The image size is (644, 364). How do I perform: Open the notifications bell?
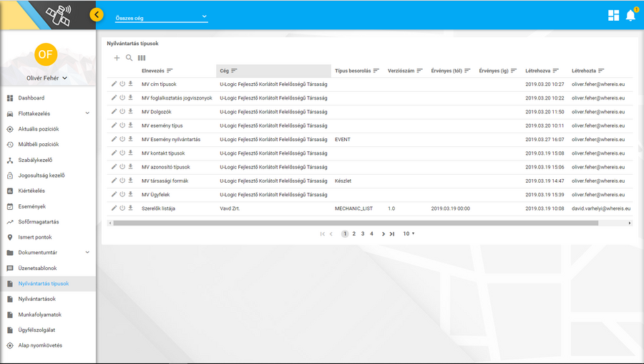click(x=630, y=16)
